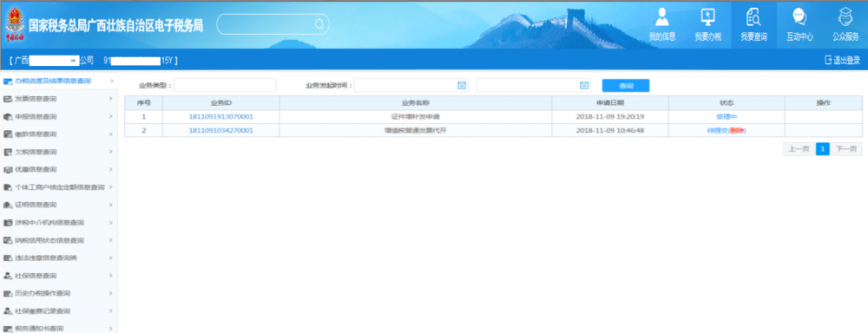Open business ID 1811091913070001 link

point(220,117)
